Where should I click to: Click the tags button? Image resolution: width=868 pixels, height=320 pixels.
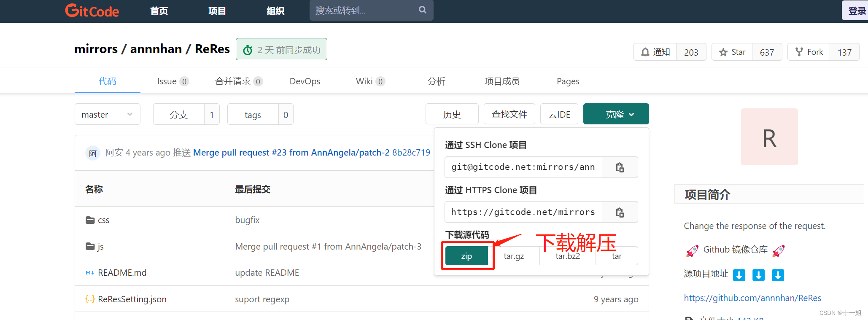[253, 114]
